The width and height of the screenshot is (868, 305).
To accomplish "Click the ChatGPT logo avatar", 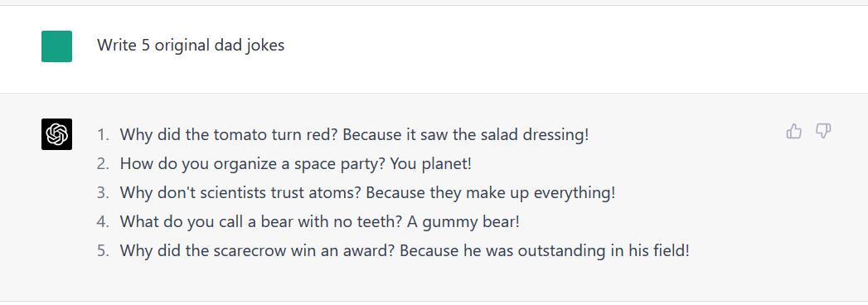I will 56,134.
